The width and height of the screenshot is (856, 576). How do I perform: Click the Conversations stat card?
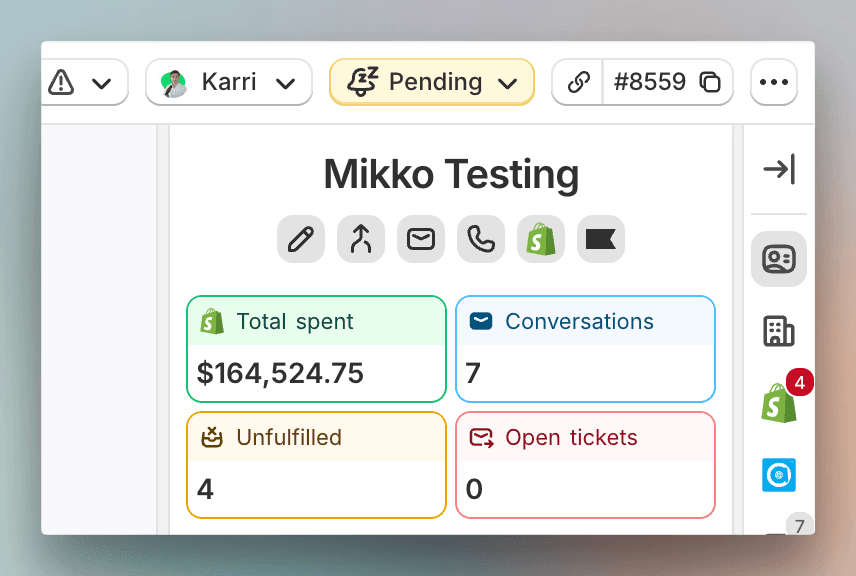[x=585, y=348]
